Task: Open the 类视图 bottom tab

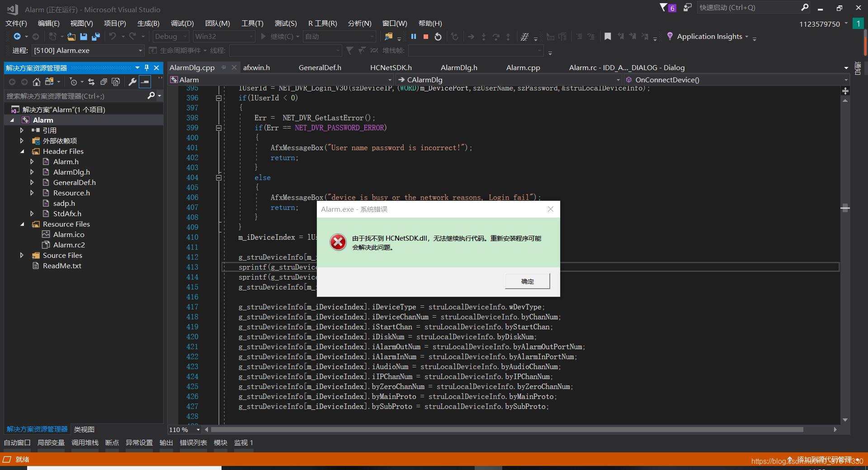Action: point(84,429)
